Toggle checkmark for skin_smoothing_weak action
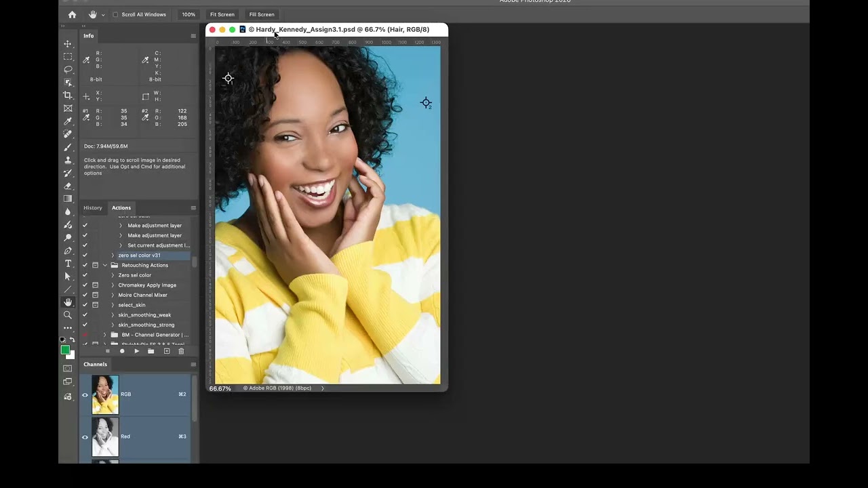This screenshot has height=488, width=868. coord(85,315)
